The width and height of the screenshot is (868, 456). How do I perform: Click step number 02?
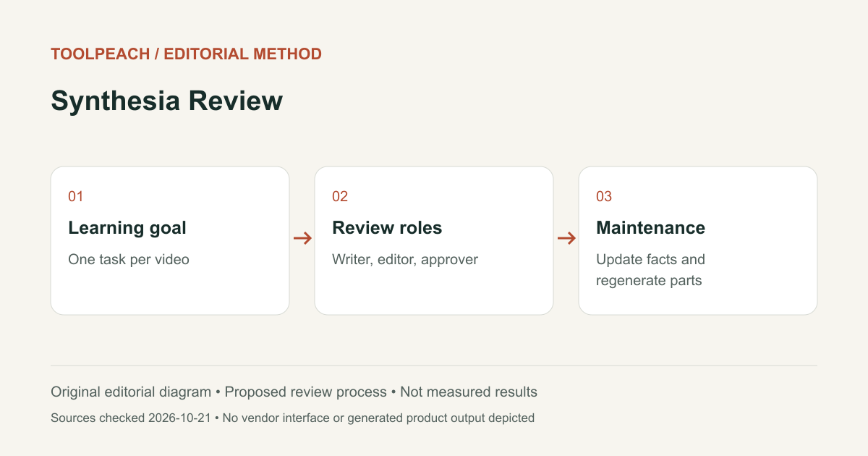tap(340, 196)
